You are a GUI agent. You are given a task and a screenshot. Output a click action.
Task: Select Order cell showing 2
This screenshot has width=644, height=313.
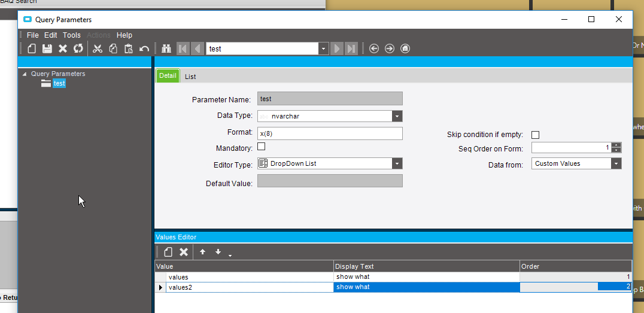pos(576,287)
